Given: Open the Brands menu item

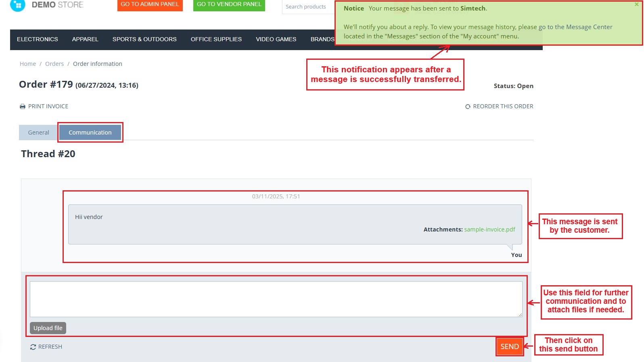Looking at the screenshot, I should tap(322, 39).
